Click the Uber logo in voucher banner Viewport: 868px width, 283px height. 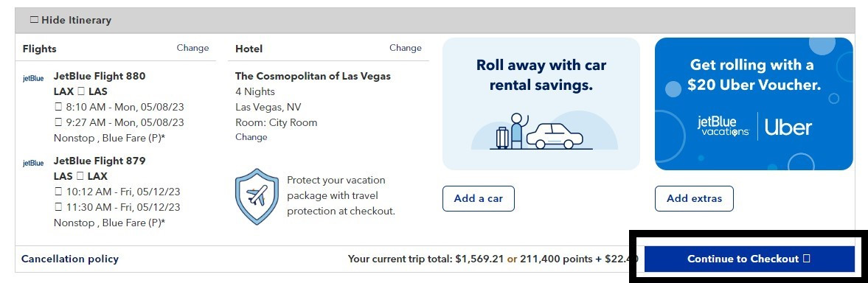click(788, 127)
